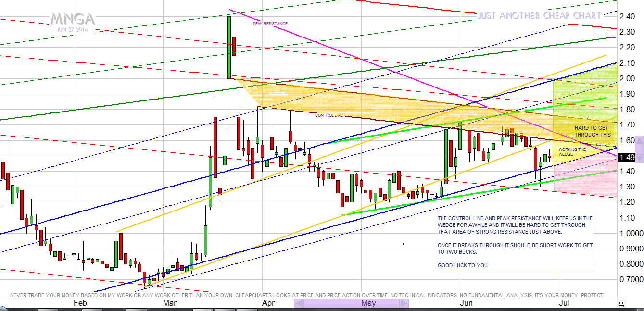The width and height of the screenshot is (644, 311).
Task: Click the JUN 27 2014 date label
Action: pyautogui.click(x=73, y=30)
